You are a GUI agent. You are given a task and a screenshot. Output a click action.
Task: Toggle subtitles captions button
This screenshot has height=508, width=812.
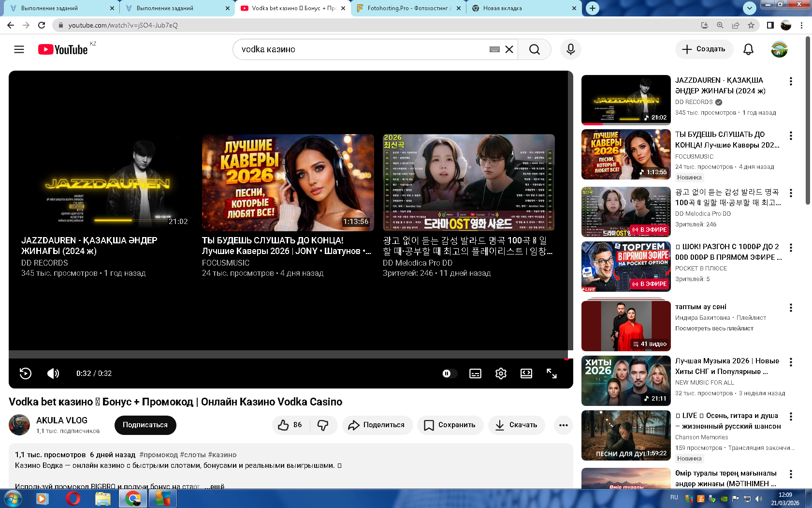pos(475,374)
